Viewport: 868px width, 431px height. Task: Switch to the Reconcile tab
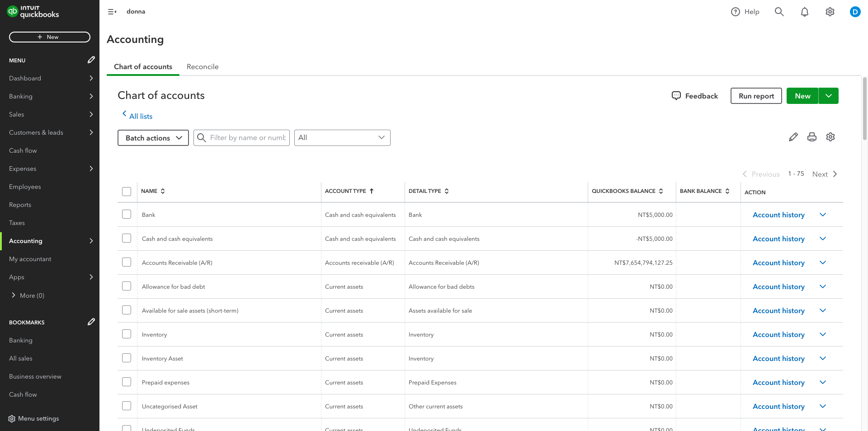[203, 66]
